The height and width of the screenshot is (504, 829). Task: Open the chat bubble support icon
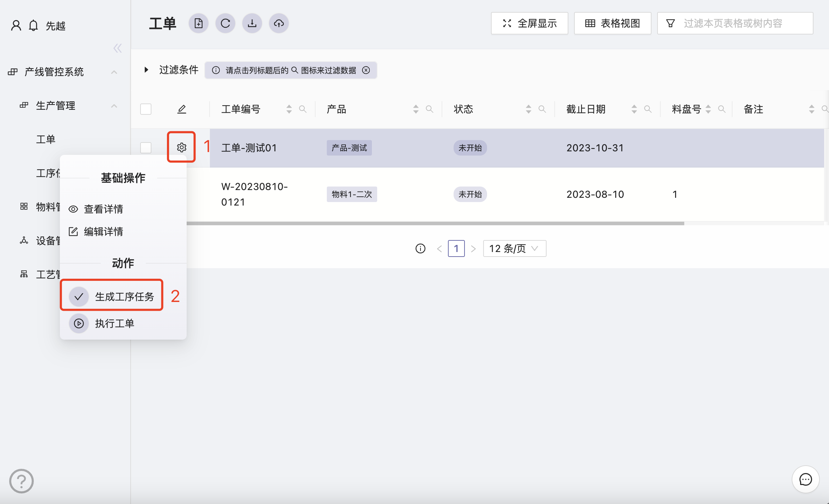(805, 479)
